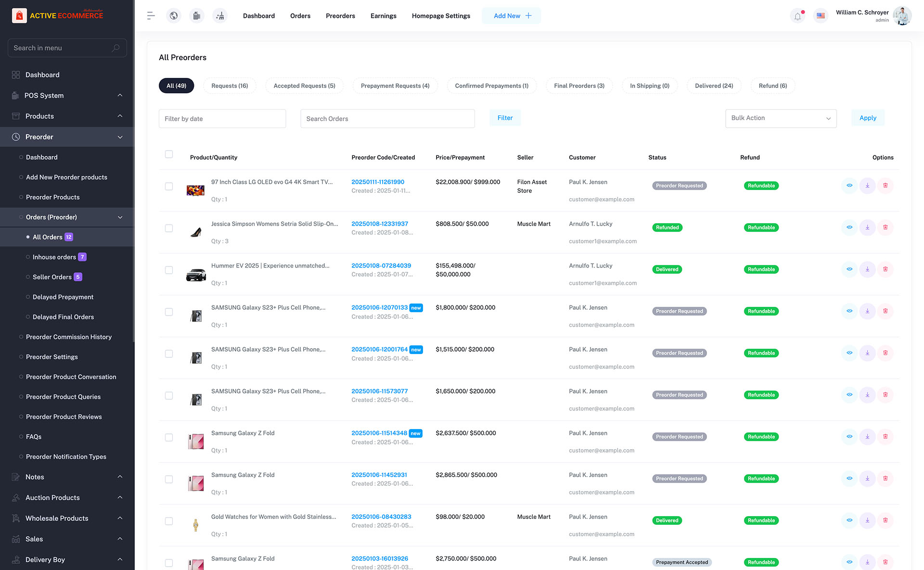
Task: Download invoice for the Hummer EV order
Action: (x=867, y=269)
